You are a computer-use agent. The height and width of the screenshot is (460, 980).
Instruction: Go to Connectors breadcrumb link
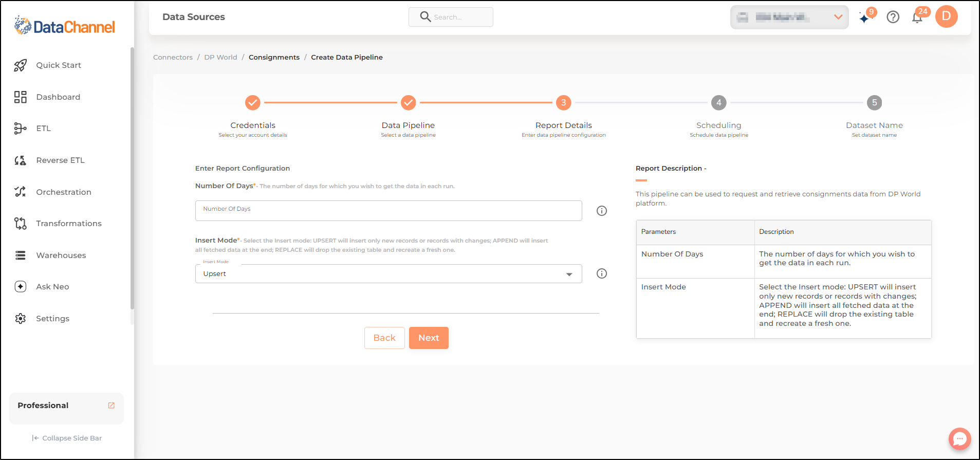point(173,58)
